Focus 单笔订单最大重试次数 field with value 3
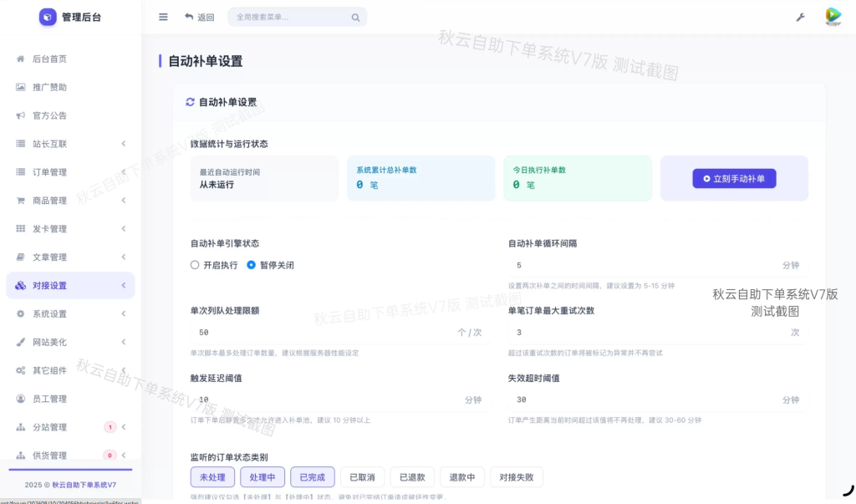This screenshot has width=856, height=504. click(x=658, y=332)
